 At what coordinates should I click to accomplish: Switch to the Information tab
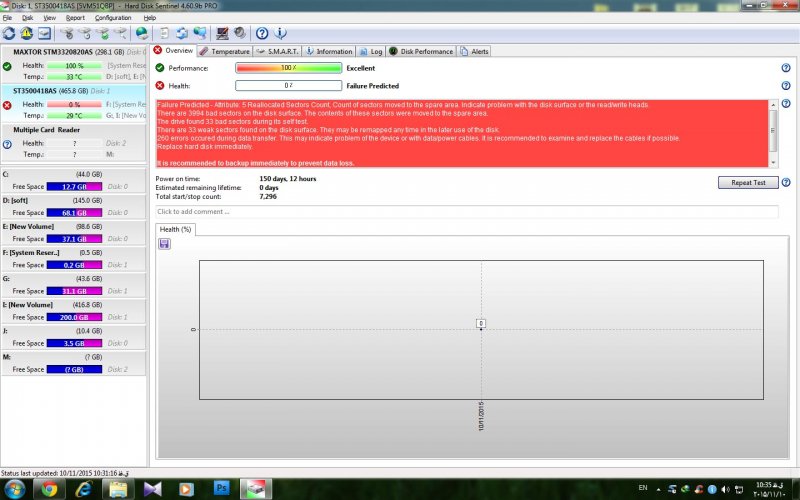click(x=329, y=52)
